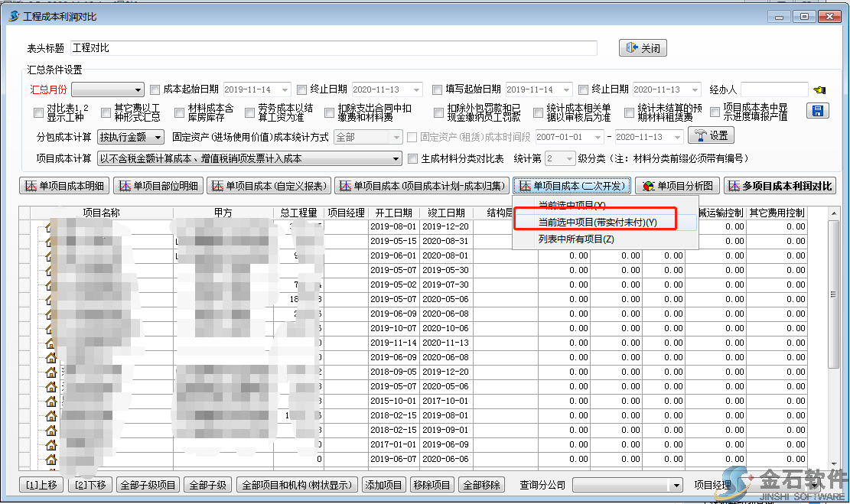Click the 开工日期 column header

point(394,213)
